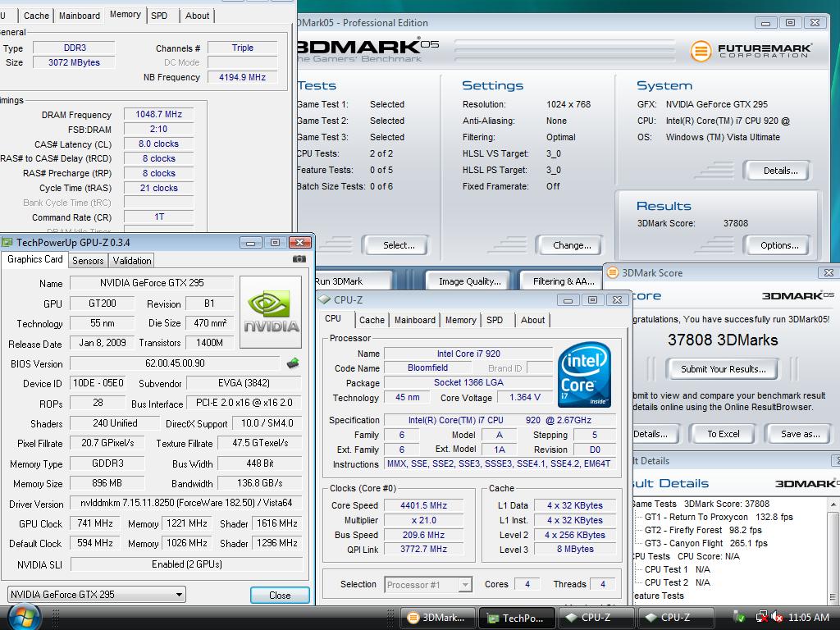The image size is (840, 630).
Task: Open SPD tab in background CPU-Z window
Action: click(x=159, y=16)
